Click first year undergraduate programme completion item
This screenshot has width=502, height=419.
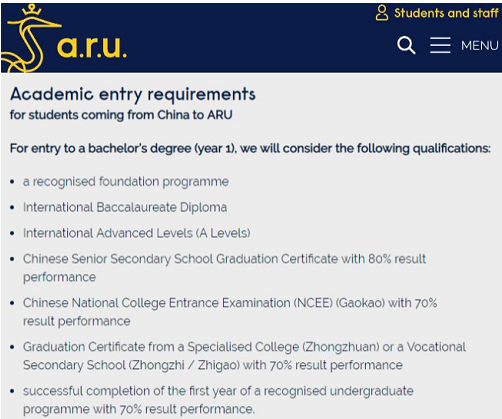(x=218, y=400)
